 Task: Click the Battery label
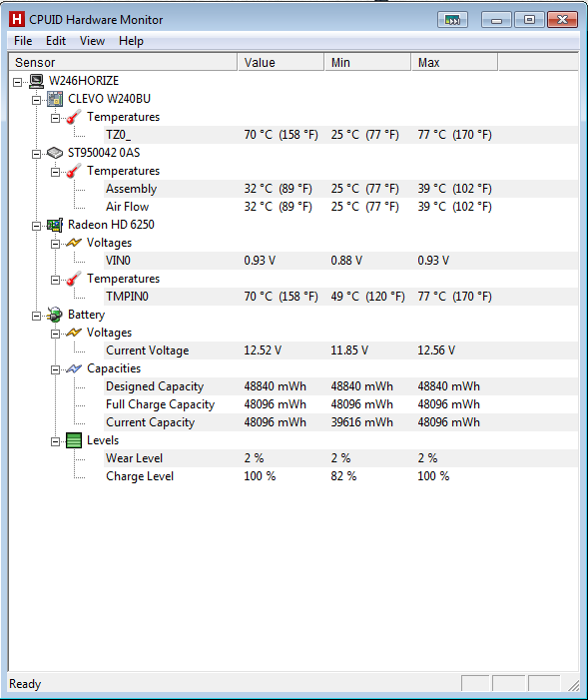point(86,315)
